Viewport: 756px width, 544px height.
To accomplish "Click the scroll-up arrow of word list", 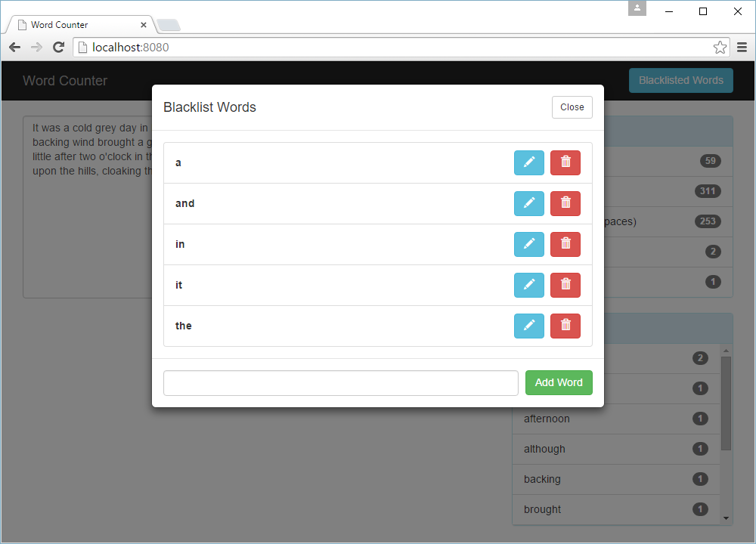I will tap(726, 351).
